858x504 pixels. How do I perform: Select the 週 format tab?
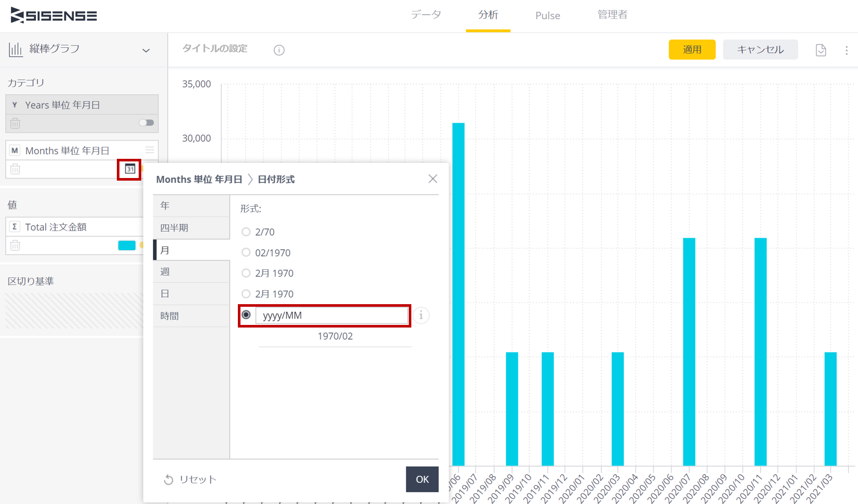coord(191,271)
